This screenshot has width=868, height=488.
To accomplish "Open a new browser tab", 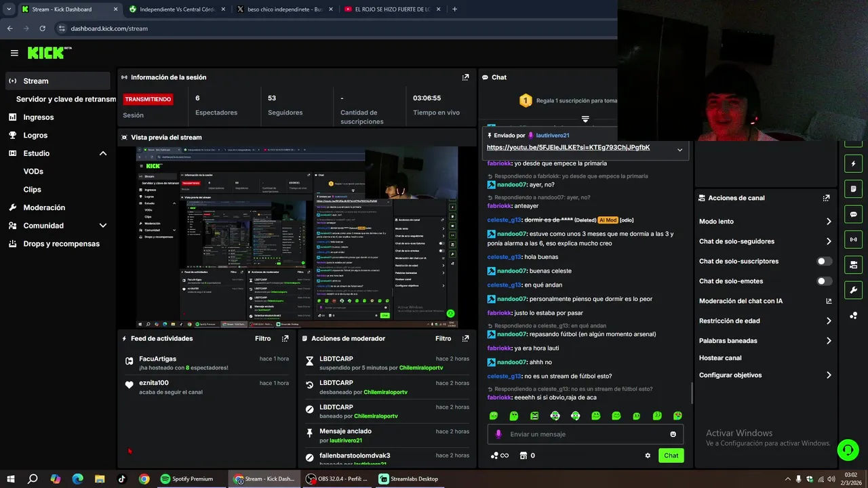I will click(454, 9).
